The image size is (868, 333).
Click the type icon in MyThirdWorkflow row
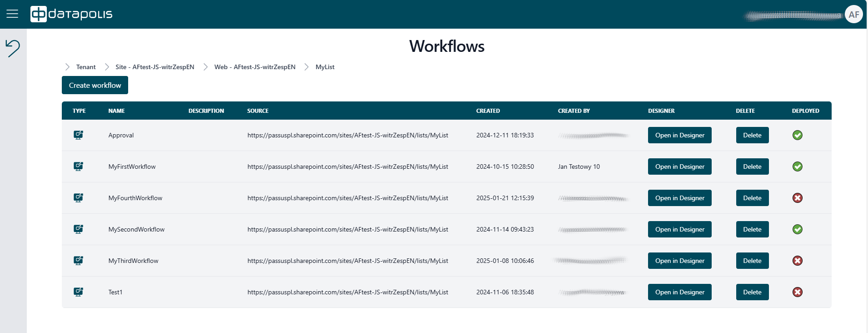click(x=78, y=261)
